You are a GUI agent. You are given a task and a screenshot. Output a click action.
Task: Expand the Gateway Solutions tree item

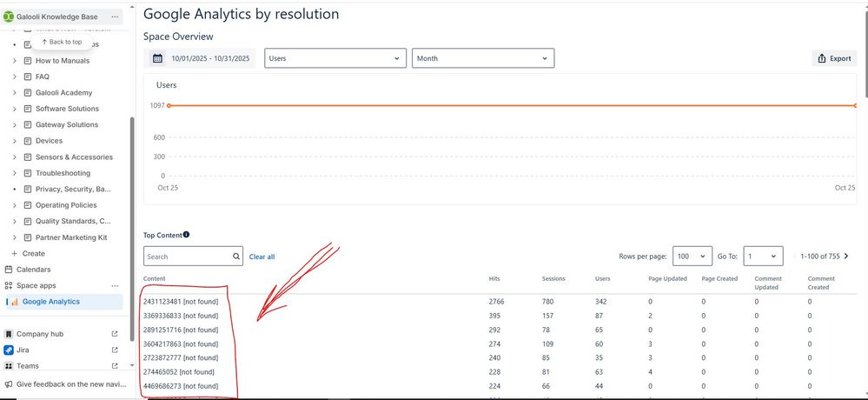[x=15, y=124]
